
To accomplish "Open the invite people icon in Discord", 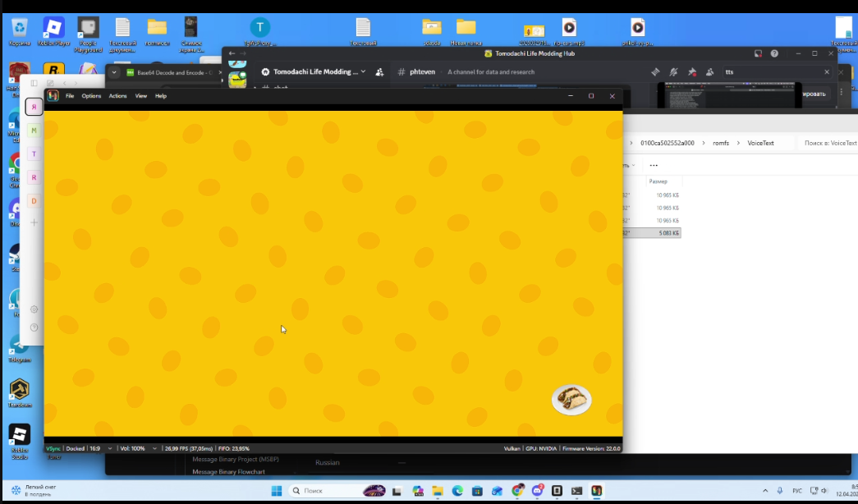I will click(379, 71).
